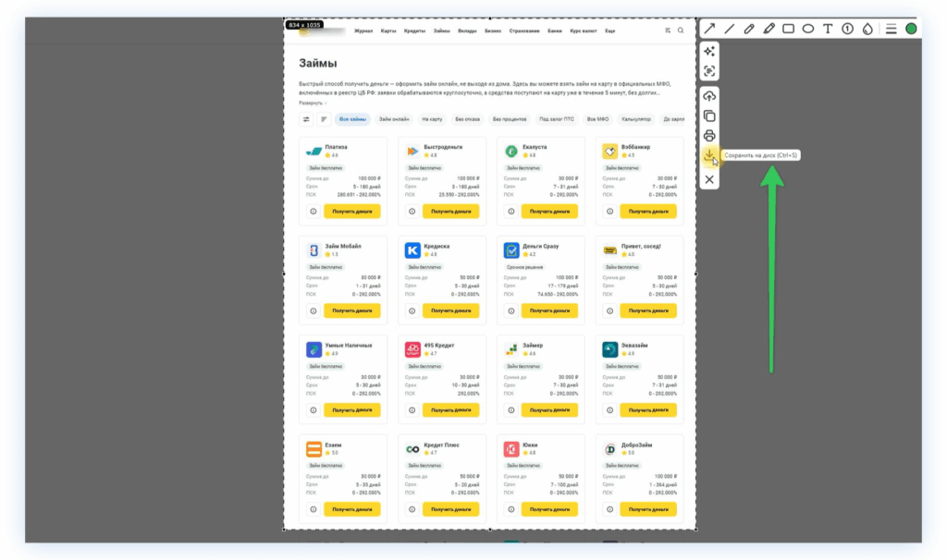
Task: Open the Екапуста lender logo
Action: click(510, 151)
